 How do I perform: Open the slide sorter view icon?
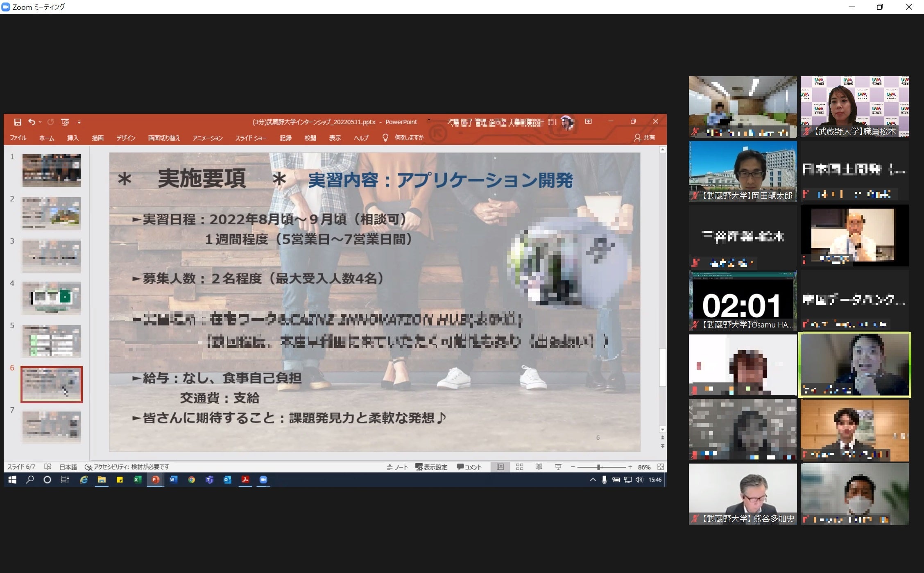click(x=519, y=467)
